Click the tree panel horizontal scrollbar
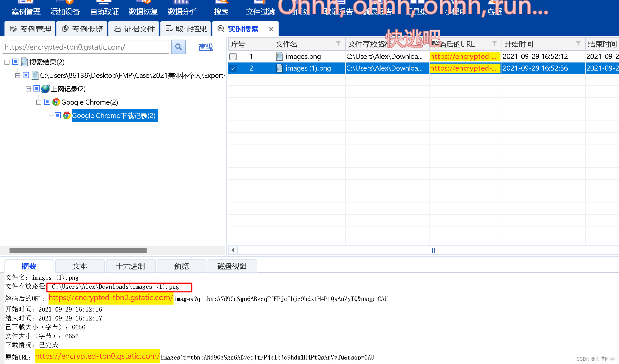This screenshot has height=364, width=619. coord(78,250)
